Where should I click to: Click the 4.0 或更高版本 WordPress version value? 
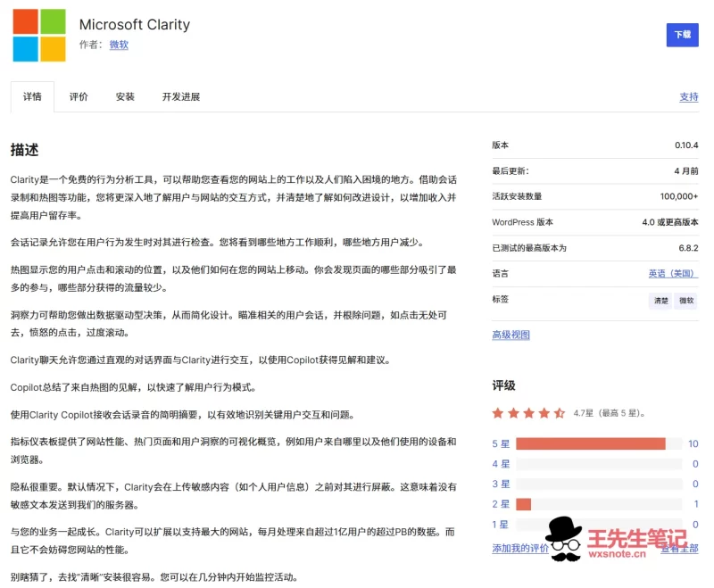click(x=670, y=222)
